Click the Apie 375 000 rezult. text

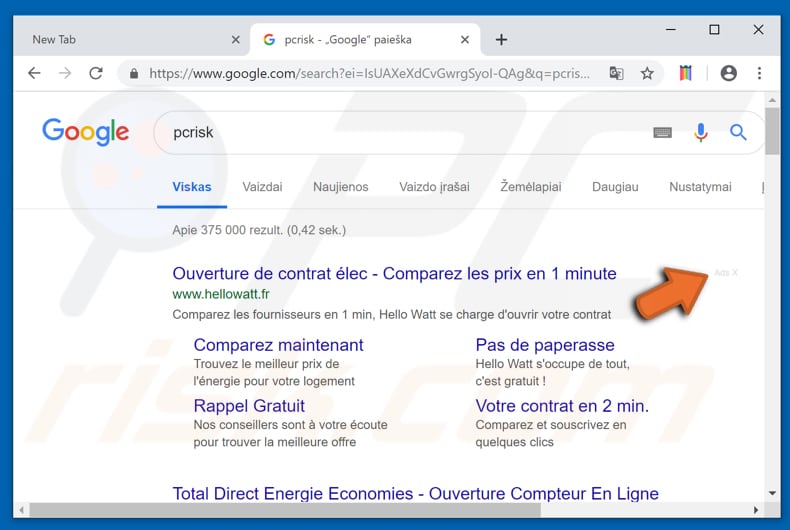[259, 230]
